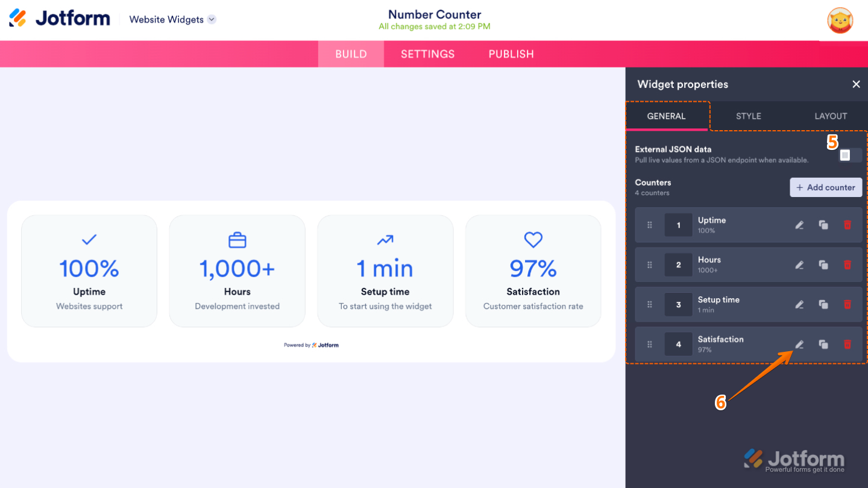Select the GENERAL properties tab
Screen dimensions: 868x488
pos(666,116)
